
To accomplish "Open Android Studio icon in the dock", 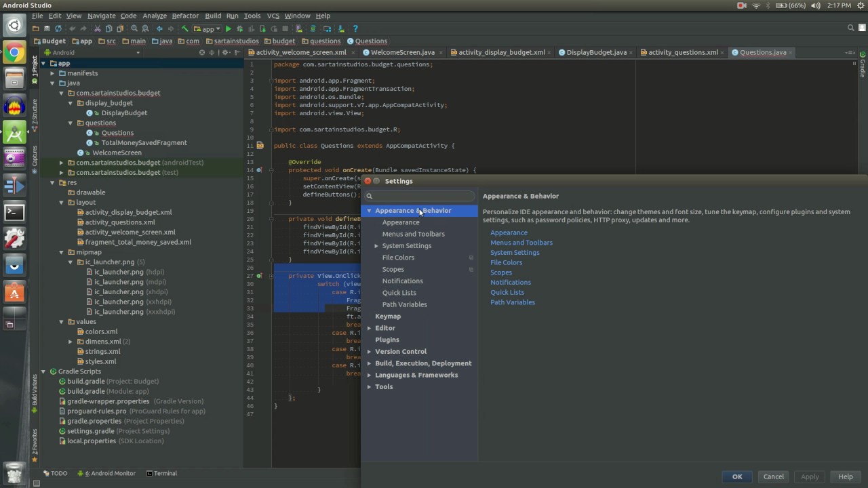I will [x=14, y=133].
